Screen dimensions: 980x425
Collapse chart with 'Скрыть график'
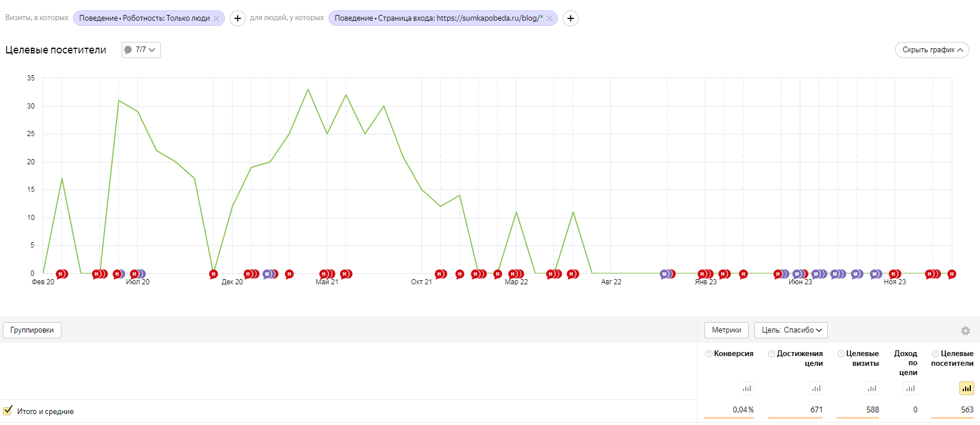pyautogui.click(x=931, y=50)
